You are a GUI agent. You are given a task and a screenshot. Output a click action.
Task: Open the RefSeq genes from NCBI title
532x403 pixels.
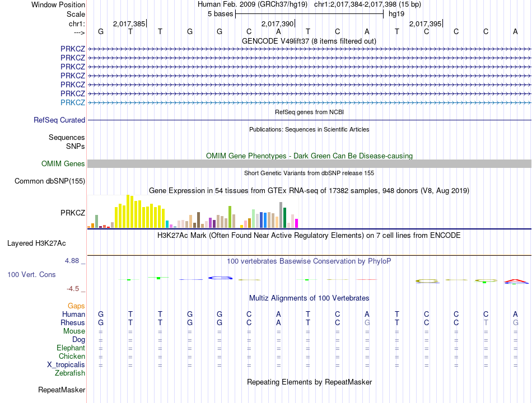[310, 112]
